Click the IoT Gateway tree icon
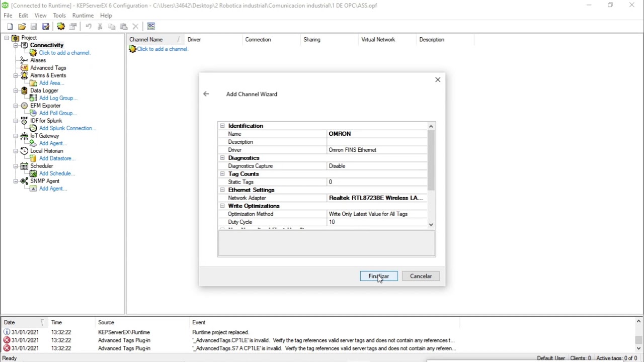The height and width of the screenshot is (362, 644). [x=24, y=136]
